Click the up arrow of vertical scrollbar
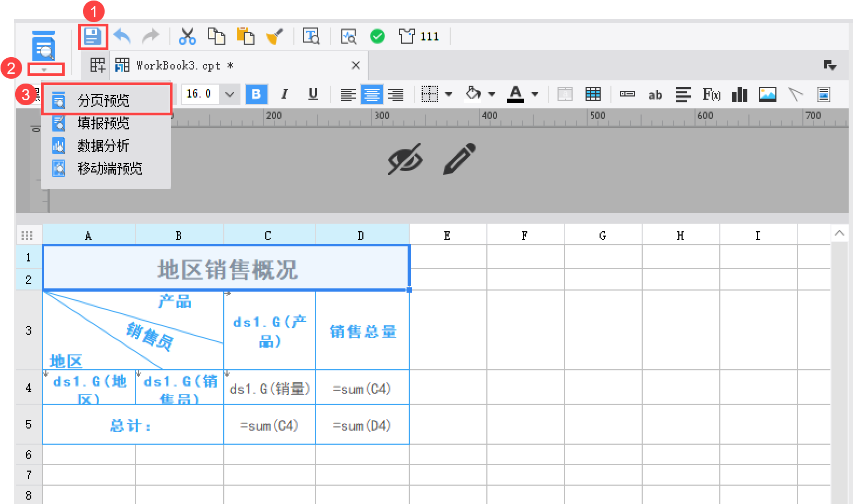The width and height of the screenshot is (853, 504). tap(839, 233)
